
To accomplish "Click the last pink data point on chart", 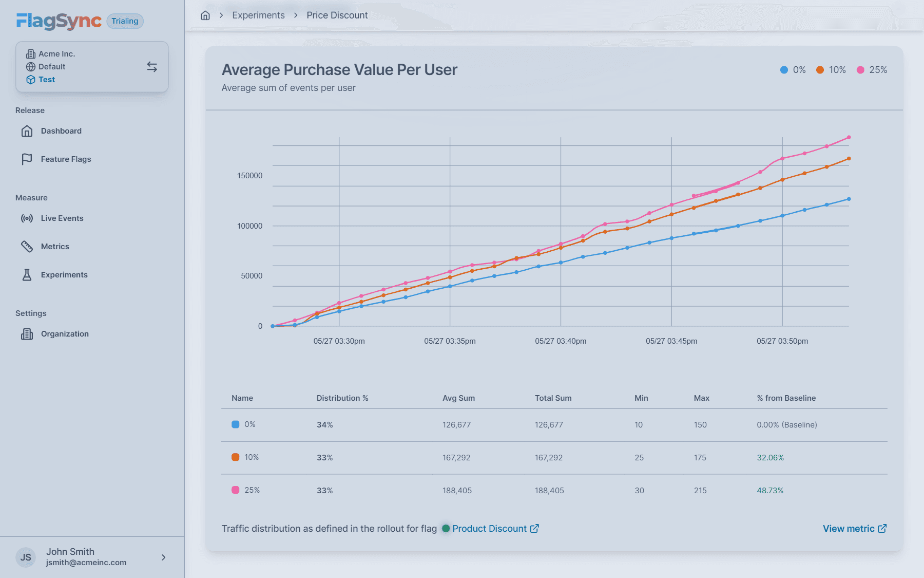I will [849, 137].
